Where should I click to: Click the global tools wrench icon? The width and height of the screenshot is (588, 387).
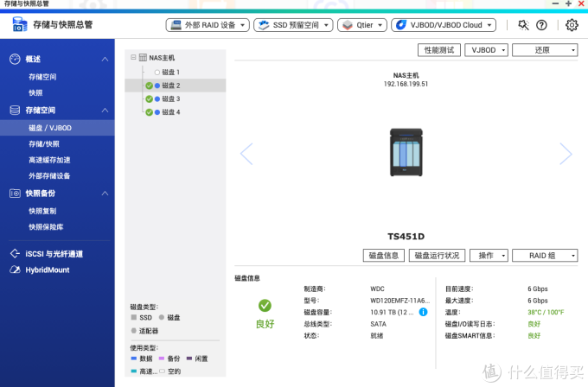(x=523, y=25)
